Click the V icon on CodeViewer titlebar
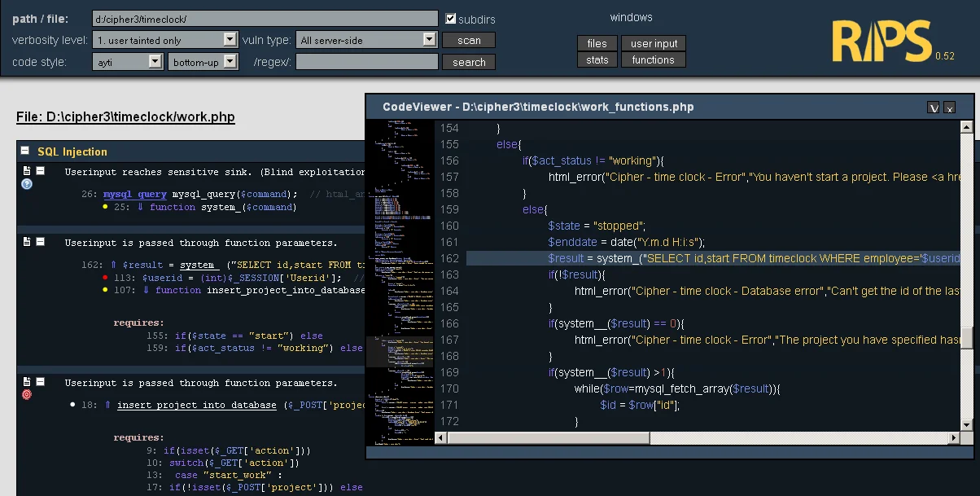This screenshot has height=496, width=980. (934, 107)
